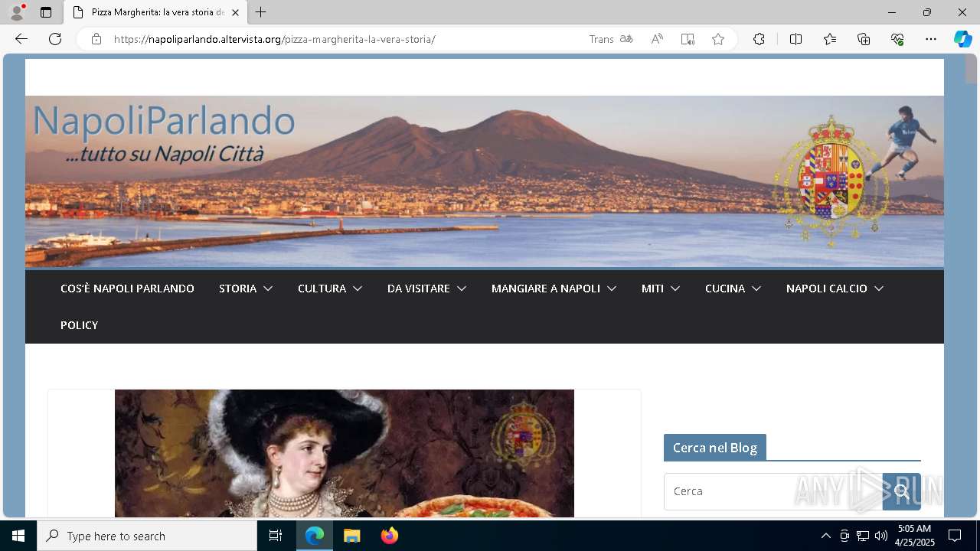Refresh the current page
This screenshot has height=551, width=980.
point(55,39)
